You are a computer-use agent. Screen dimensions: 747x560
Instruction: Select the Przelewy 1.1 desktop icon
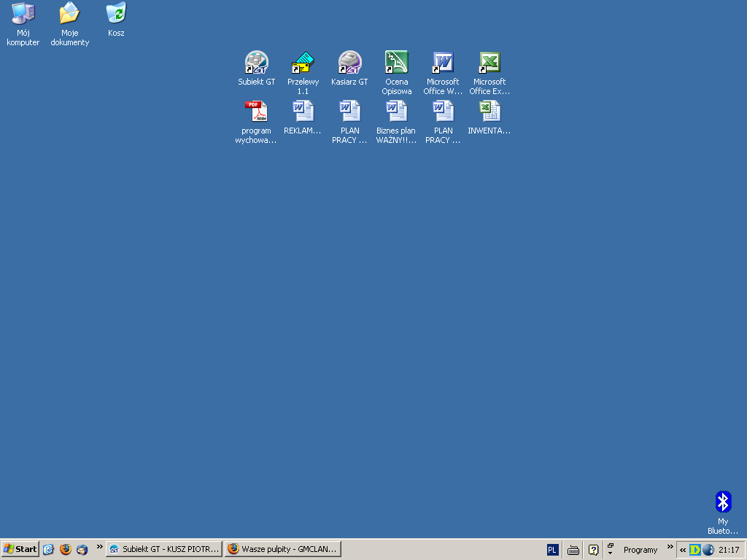click(x=303, y=63)
